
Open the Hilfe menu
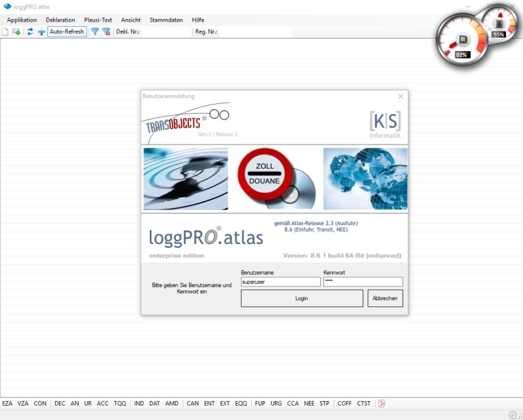tap(198, 20)
